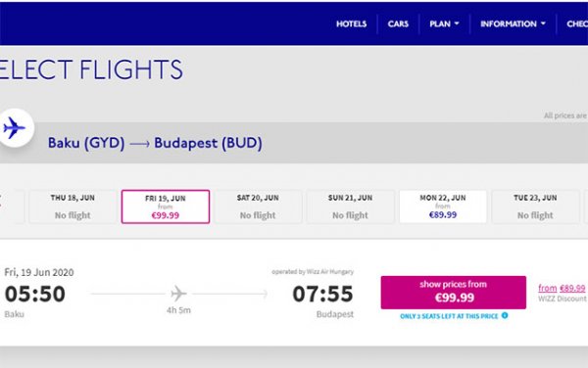Screen dimensions: 588x368
Task: Click the Baku (GYD) to Budapest (BUD) route heading
Action: tap(155, 143)
